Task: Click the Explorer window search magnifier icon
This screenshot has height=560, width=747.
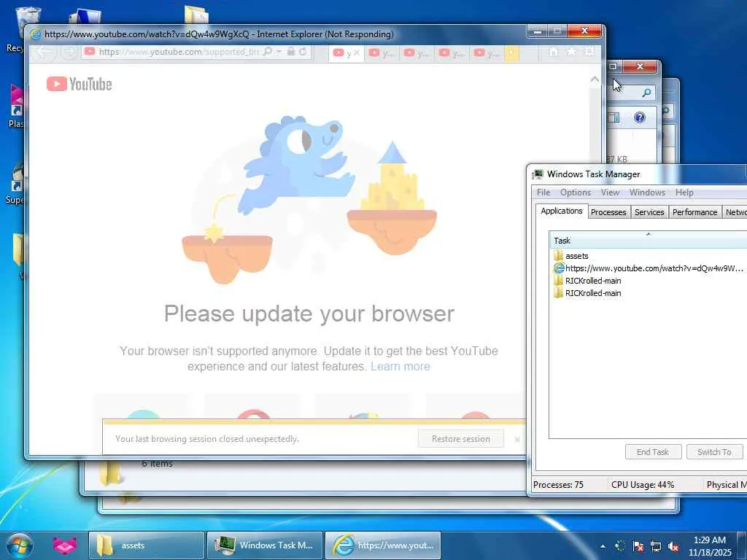Action: 646,93
